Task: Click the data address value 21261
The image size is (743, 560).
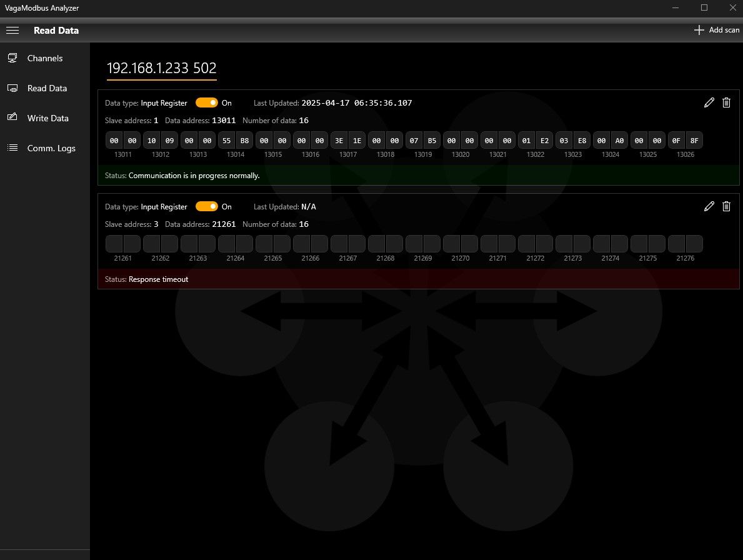Action: pos(224,224)
